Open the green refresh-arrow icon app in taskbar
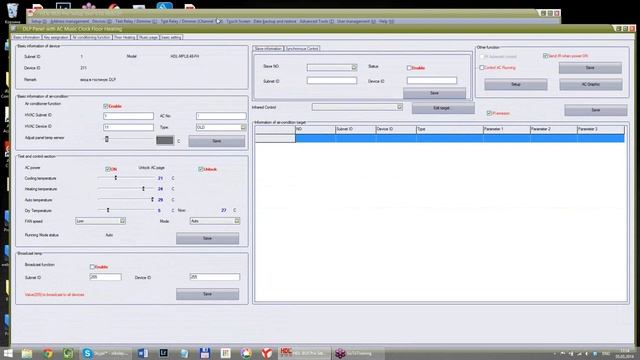The width and height of the screenshot is (640, 360). click(x=68, y=353)
